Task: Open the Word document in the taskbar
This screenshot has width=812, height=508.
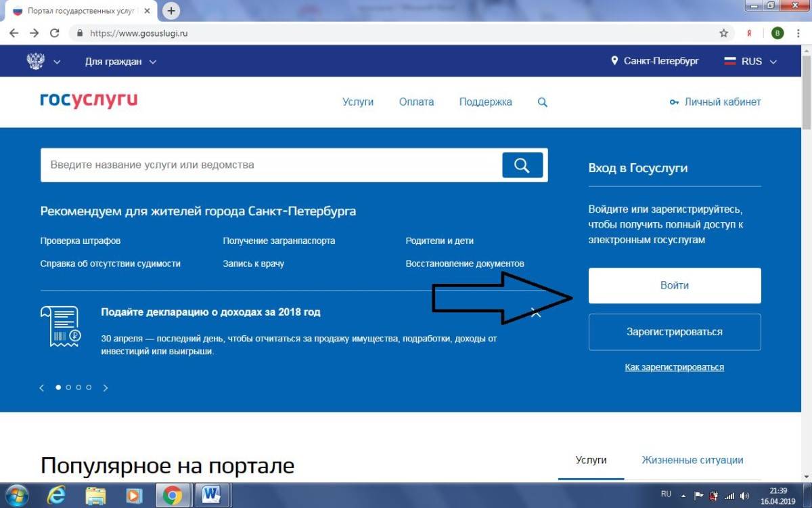Action: (212, 495)
